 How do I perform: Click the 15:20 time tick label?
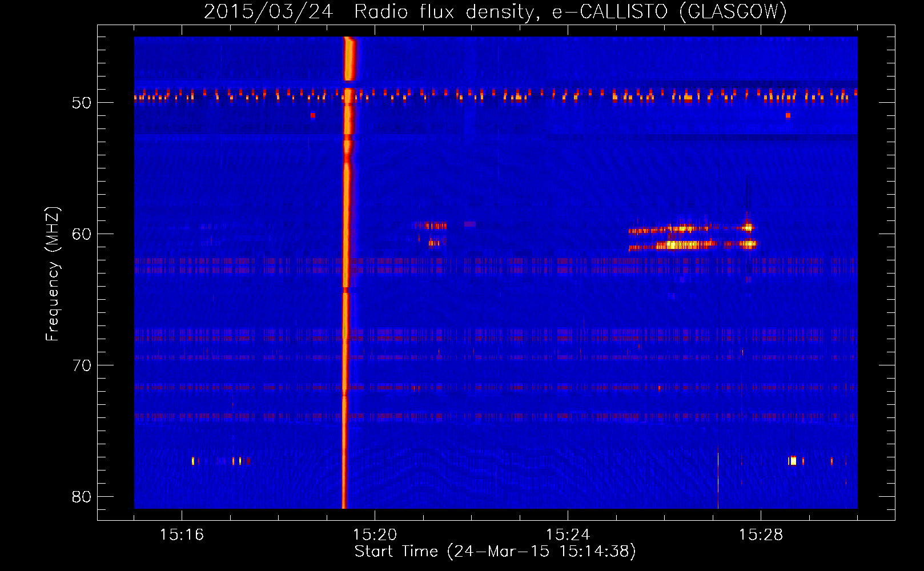375,534
